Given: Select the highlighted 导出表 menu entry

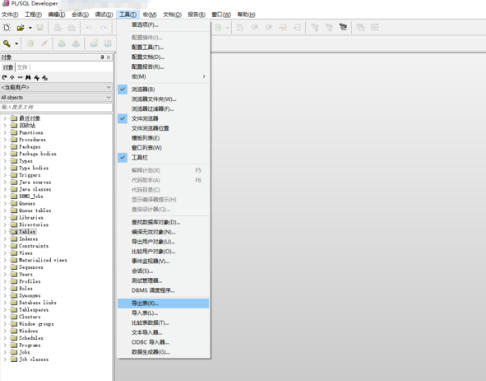Looking at the screenshot, I should pyautogui.click(x=163, y=303).
